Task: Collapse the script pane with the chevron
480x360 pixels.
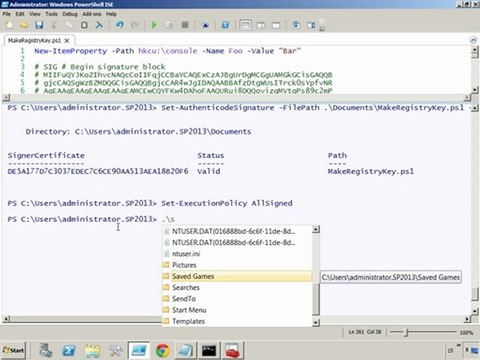Action: point(473,40)
